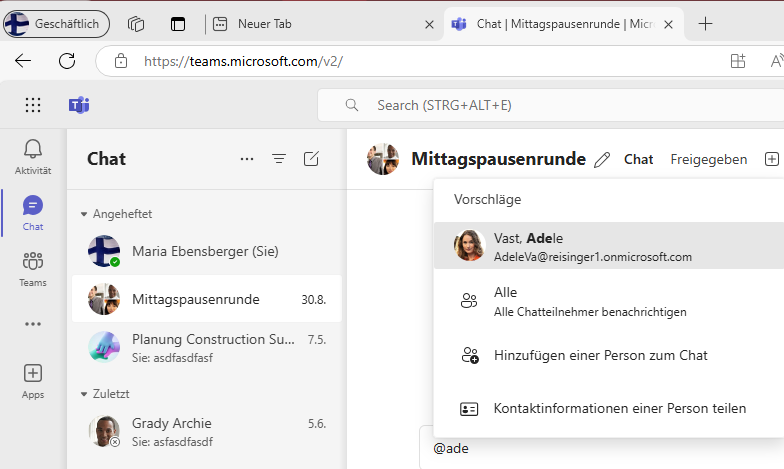Screen dimensions: 784x469
Task: Click the message box containing @ade
Action: click(602, 448)
